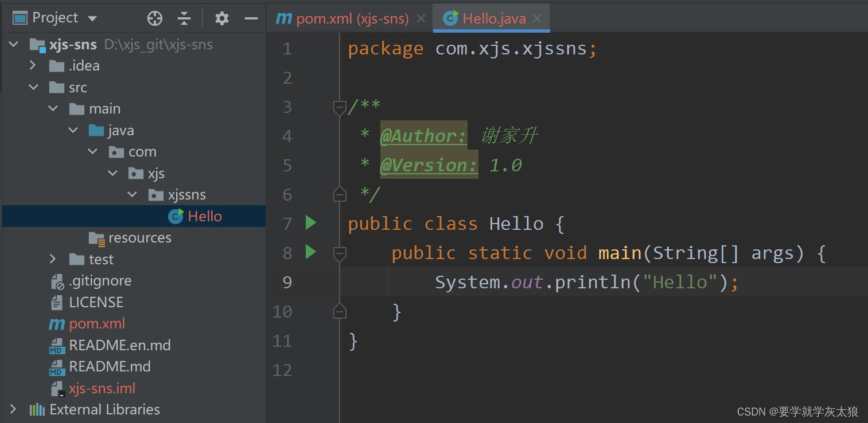Collapse the java source folder arrow
868x423 pixels.
click(73, 130)
